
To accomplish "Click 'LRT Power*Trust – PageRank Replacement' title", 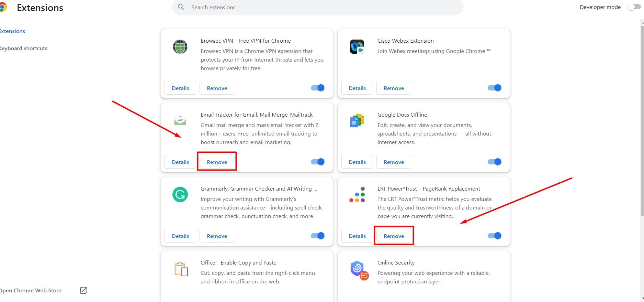I will 429,188.
